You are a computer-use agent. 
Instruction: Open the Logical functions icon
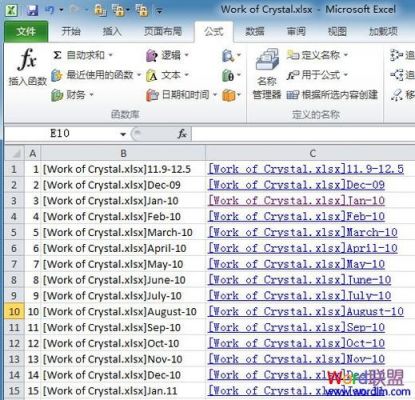tap(152, 55)
